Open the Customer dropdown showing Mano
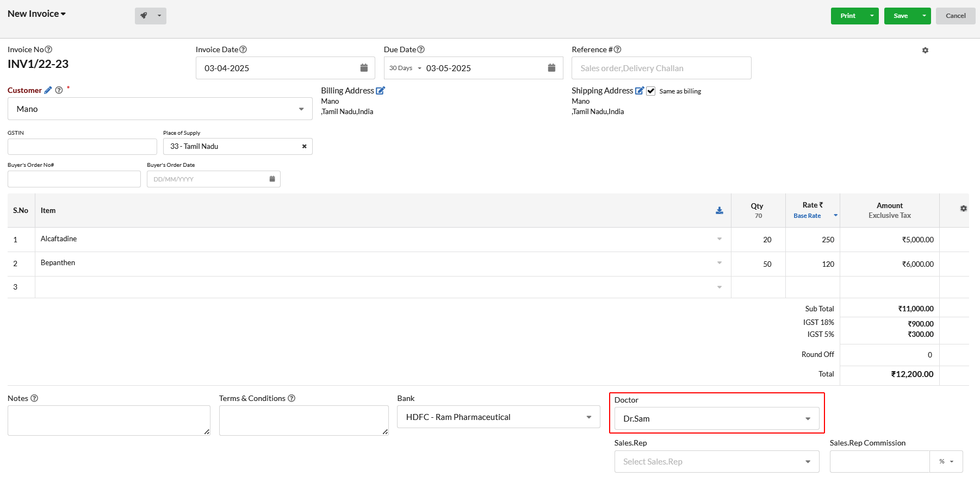Screen dimensions: 980x483 pos(160,109)
